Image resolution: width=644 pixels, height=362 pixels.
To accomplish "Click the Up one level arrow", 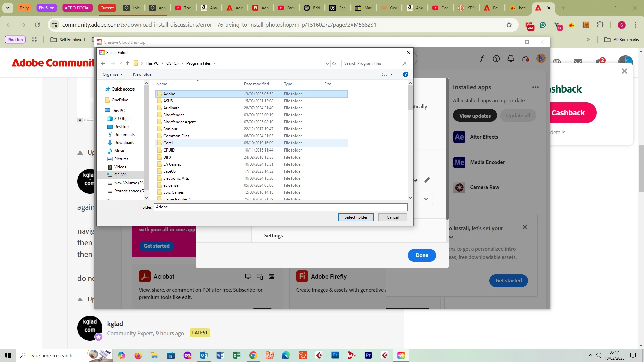I will 128,63.
